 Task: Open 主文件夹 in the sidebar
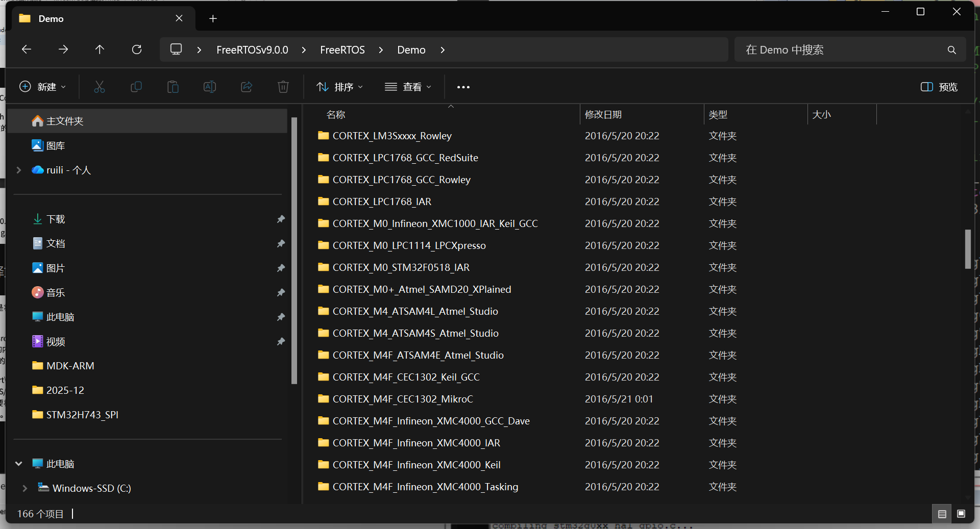[148, 121]
